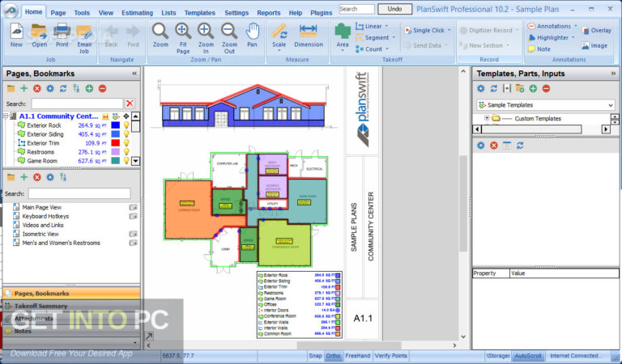This screenshot has width=622, height=364.
Task: Toggle visibility bulb for Exterior Rock
Action: point(126,125)
